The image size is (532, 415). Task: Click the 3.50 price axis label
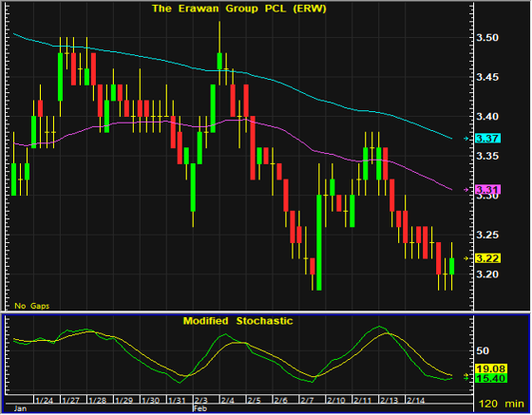pos(487,37)
